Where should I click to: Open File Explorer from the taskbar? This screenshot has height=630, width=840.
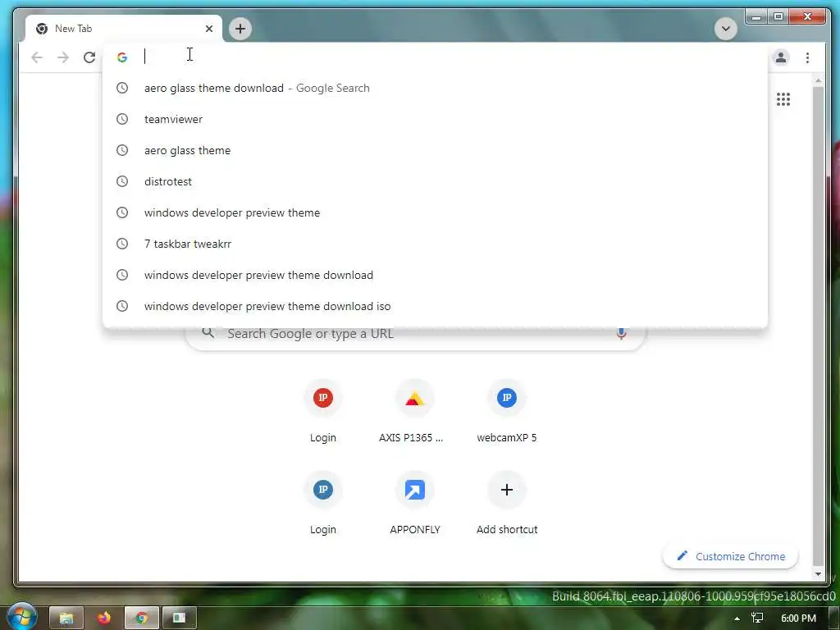(x=66, y=619)
